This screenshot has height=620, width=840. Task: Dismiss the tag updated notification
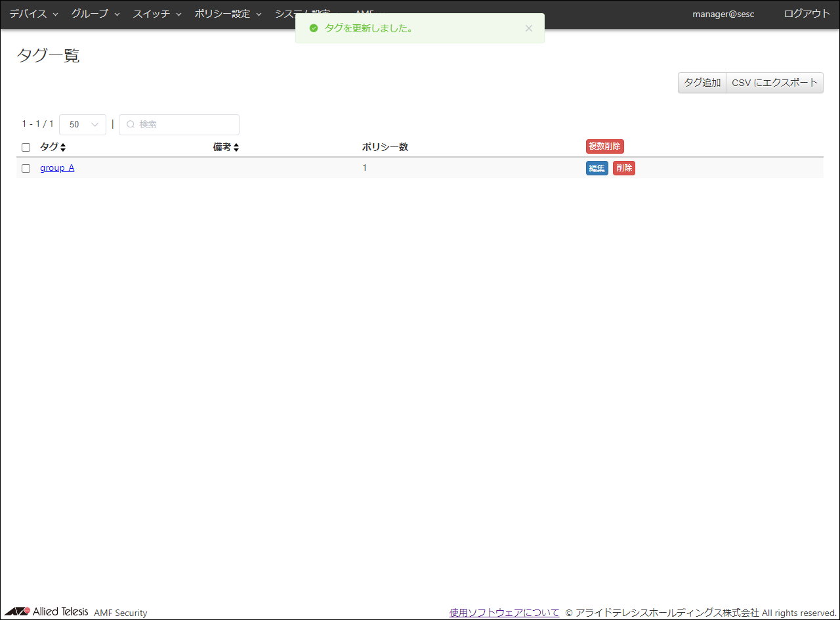[x=529, y=28]
